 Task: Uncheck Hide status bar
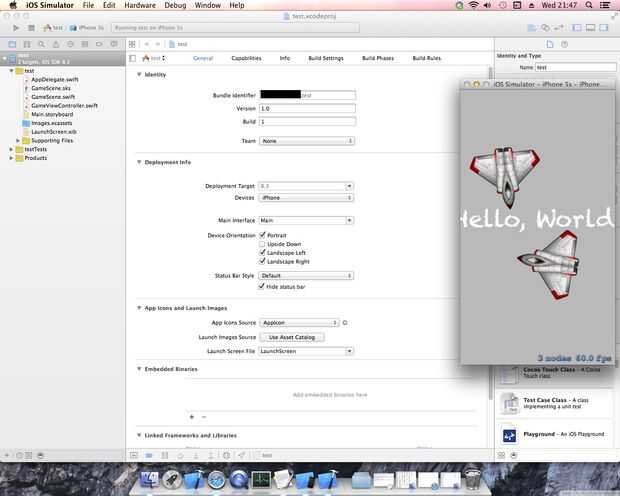click(x=261, y=286)
